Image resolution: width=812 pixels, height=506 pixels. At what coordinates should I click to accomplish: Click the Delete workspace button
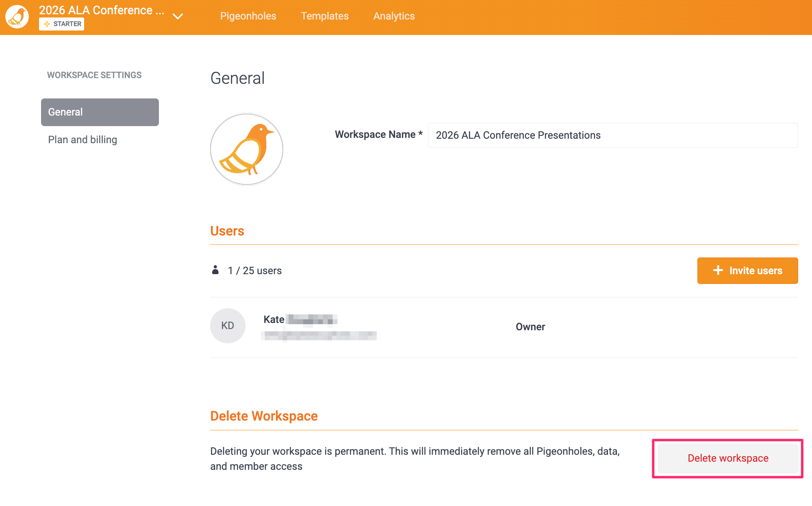point(728,458)
